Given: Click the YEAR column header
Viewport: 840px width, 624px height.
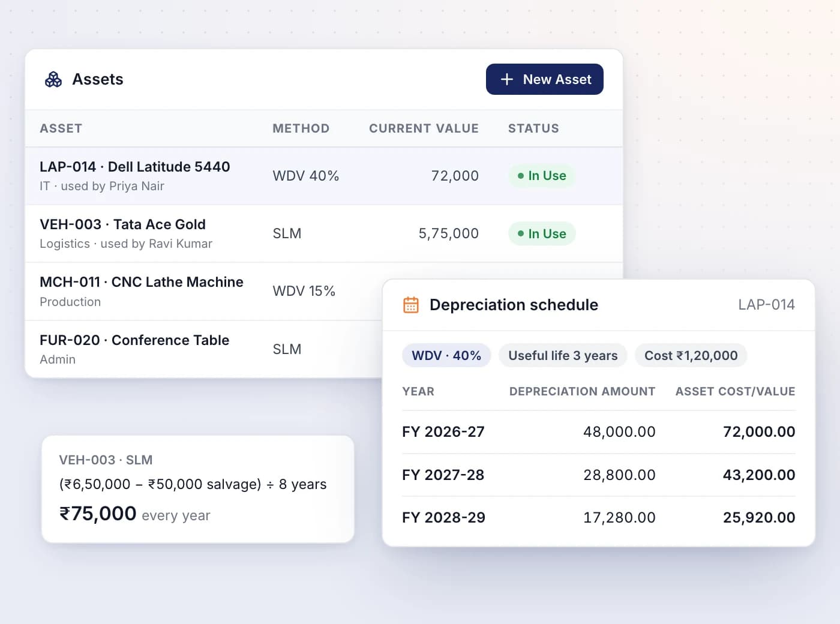Looking at the screenshot, I should pos(418,391).
